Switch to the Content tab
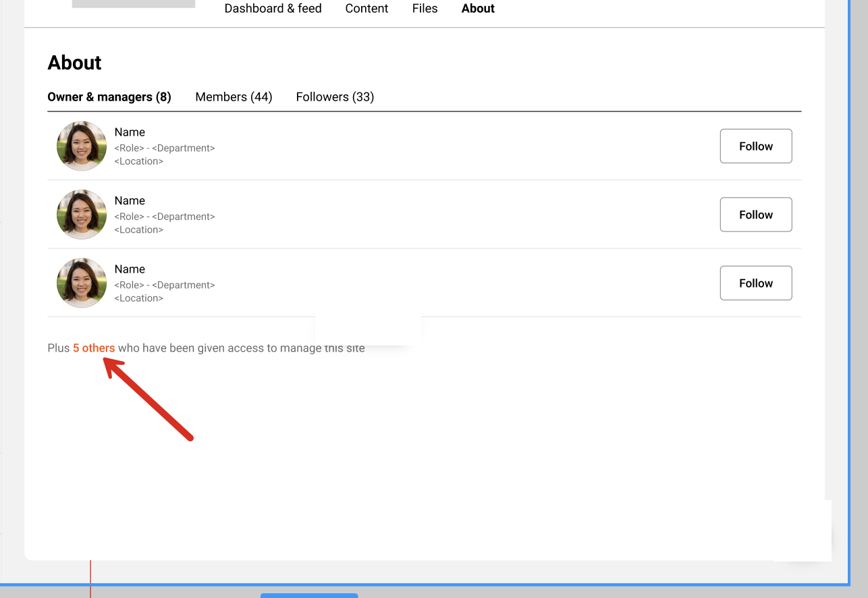The height and width of the screenshot is (598, 868). pyautogui.click(x=367, y=9)
